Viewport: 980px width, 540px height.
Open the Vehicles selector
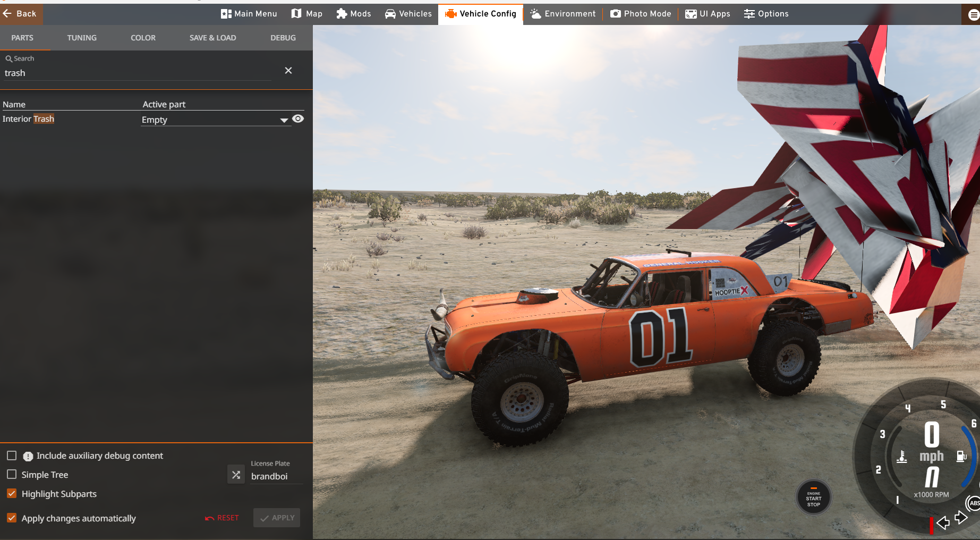(408, 14)
